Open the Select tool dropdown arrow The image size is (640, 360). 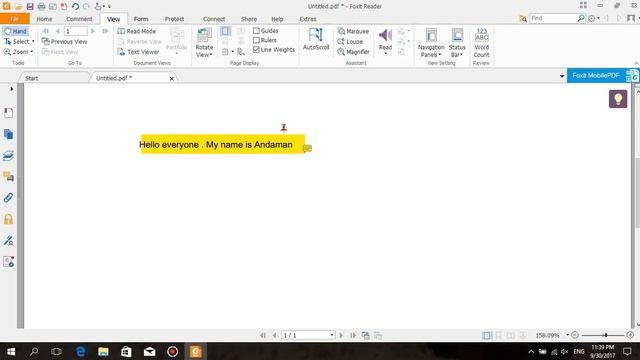point(33,42)
